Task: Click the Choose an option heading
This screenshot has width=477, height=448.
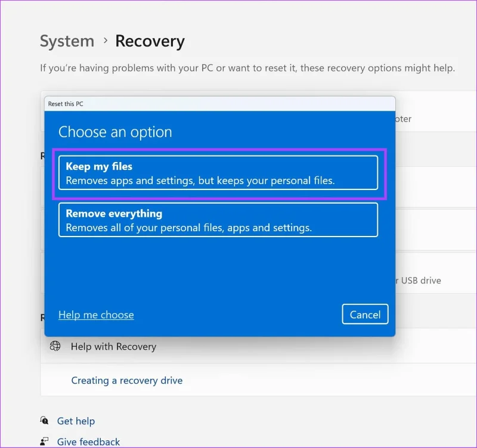Action: point(115,132)
